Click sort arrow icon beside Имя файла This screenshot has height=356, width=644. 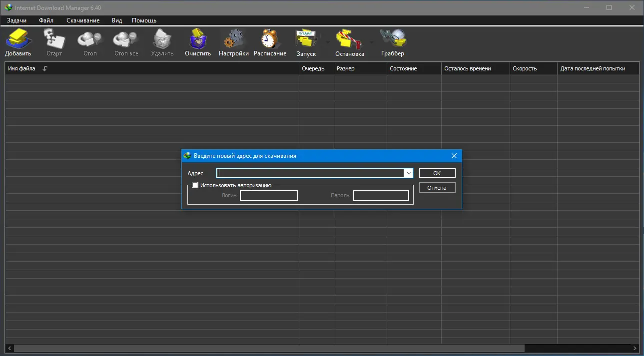[45, 69]
